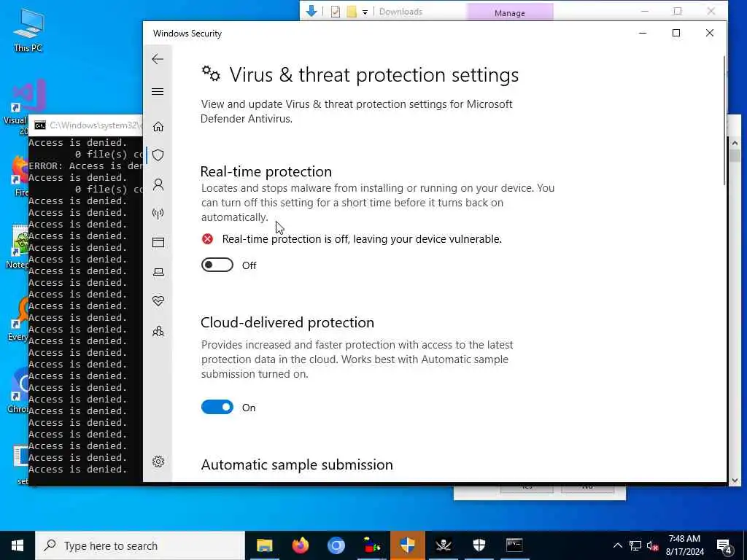Image resolution: width=747 pixels, height=560 pixels.
Task: Open Windows Security white shield taskbar icon
Action: pos(479,545)
